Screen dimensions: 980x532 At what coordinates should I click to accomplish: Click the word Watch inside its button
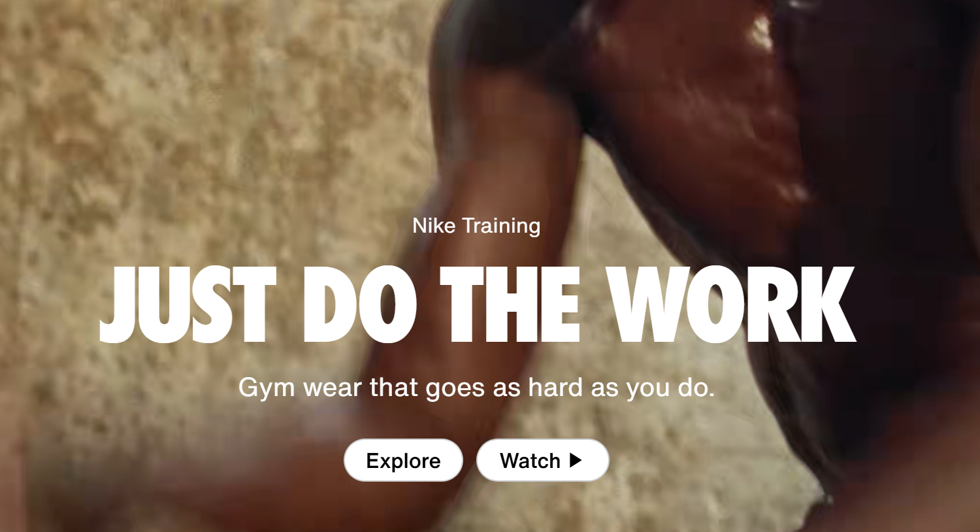click(x=530, y=461)
